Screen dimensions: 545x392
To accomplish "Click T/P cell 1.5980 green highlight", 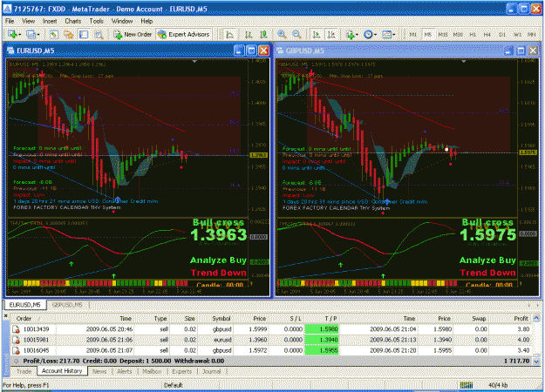I will click(322, 329).
